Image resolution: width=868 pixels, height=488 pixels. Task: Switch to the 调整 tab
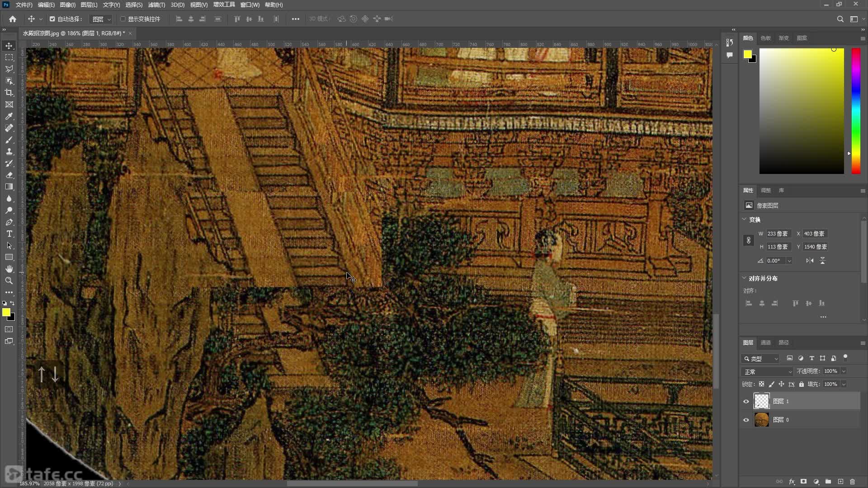click(x=765, y=190)
